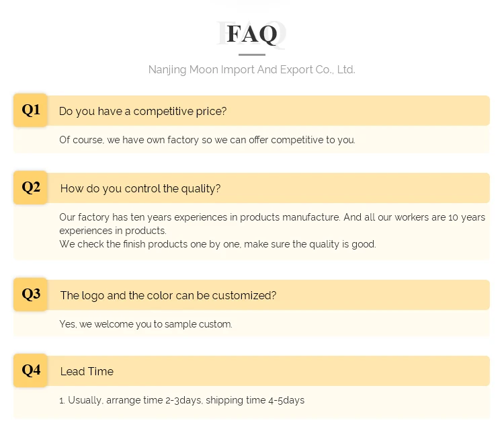The width and height of the screenshot is (504, 425).
Task: Click the sample custom answer text
Action: tap(145, 324)
